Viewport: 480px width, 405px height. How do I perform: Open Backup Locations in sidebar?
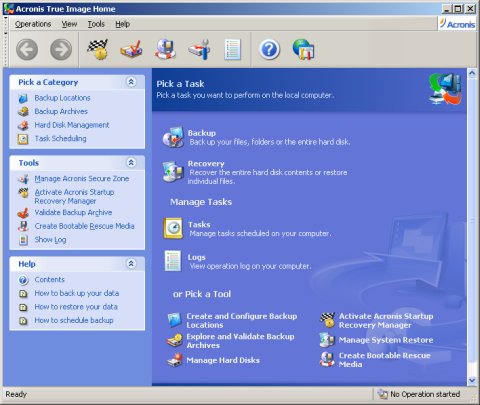[x=62, y=98]
